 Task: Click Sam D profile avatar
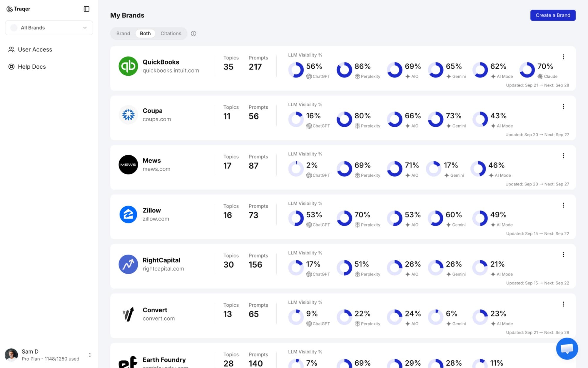point(11,355)
